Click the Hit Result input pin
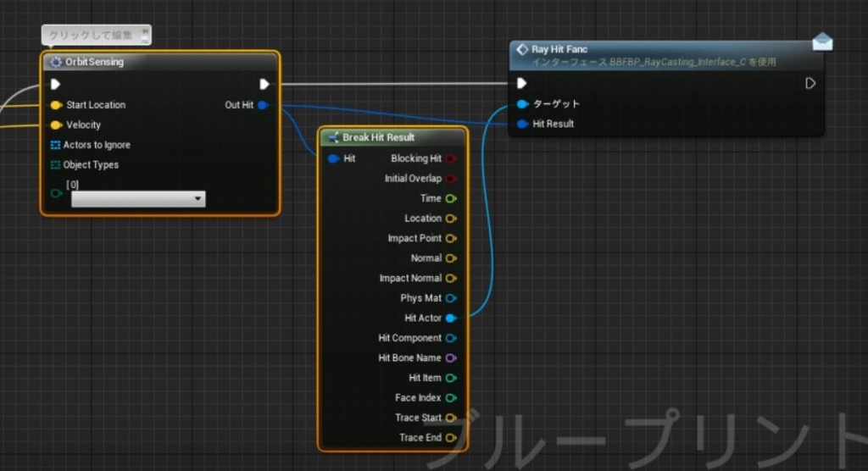This screenshot has width=868, height=471. (522, 124)
